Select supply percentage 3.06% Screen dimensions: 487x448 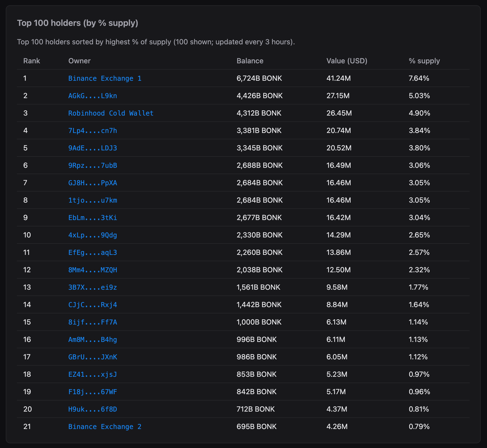tap(419, 165)
